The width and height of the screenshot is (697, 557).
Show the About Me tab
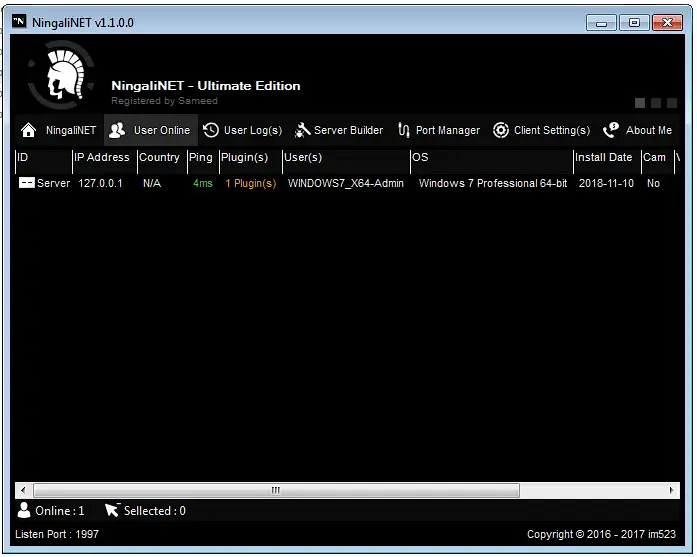(x=638, y=130)
